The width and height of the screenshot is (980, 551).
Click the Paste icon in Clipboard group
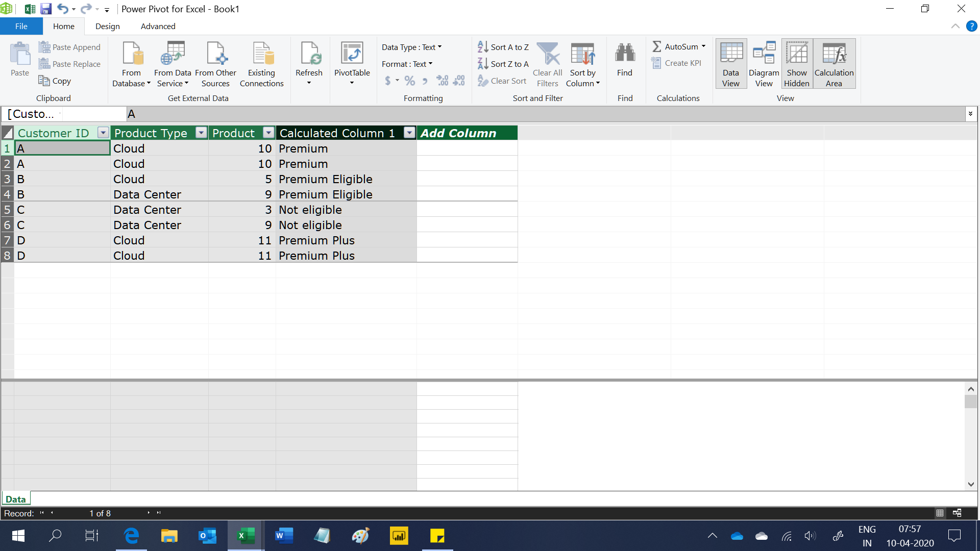[20, 54]
